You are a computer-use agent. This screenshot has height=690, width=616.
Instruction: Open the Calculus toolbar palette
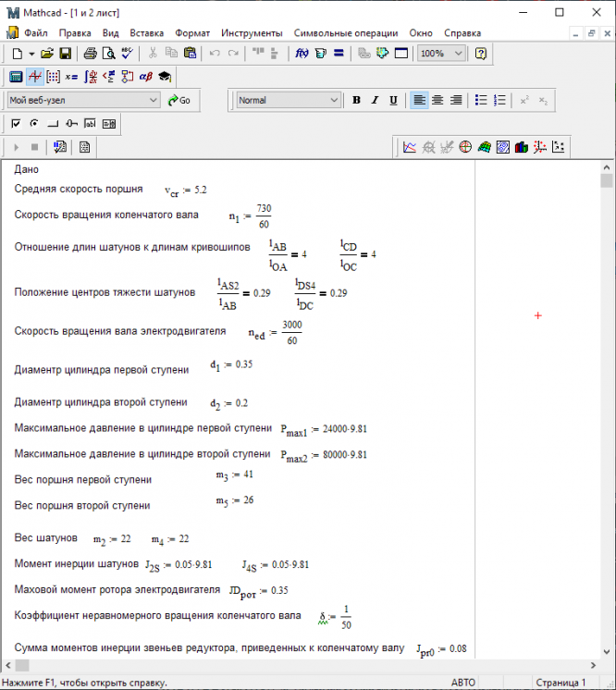91,77
